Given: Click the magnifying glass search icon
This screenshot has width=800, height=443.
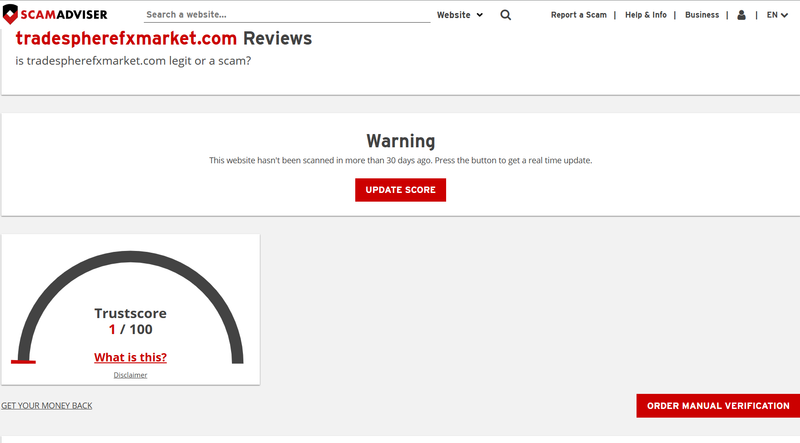Looking at the screenshot, I should (506, 15).
